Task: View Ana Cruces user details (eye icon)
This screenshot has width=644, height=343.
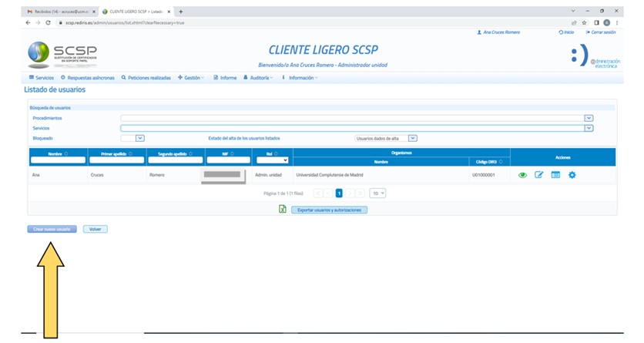Action: 522,175
